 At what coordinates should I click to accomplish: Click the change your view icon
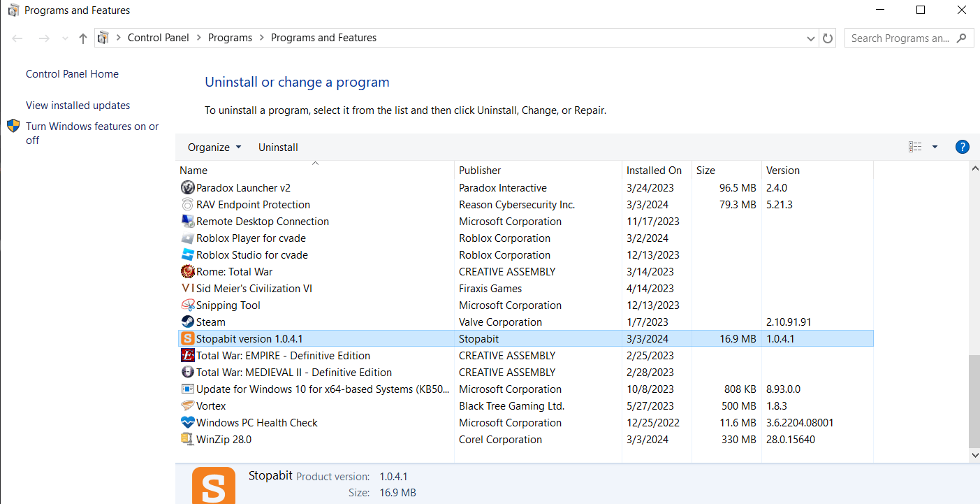(x=915, y=147)
